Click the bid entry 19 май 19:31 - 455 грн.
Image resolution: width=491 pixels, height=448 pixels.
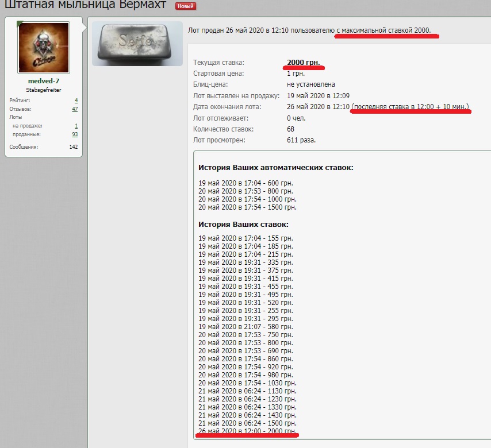pos(246,287)
